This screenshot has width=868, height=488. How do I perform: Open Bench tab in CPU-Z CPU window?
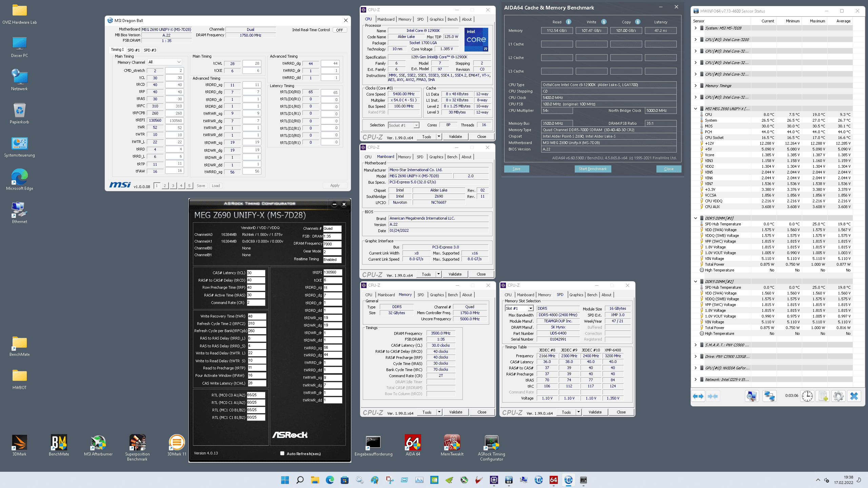pyautogui.click(x=452, y=19)
